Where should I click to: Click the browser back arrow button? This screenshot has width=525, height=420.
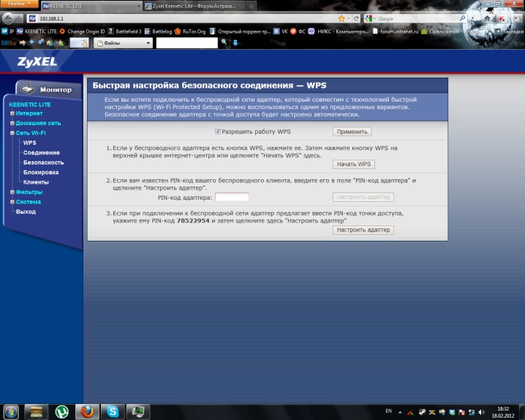point(8,18)
